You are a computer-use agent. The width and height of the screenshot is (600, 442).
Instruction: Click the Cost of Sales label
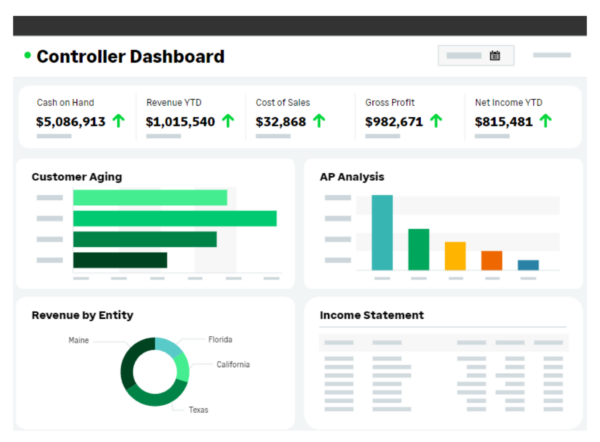pos(283,103)
